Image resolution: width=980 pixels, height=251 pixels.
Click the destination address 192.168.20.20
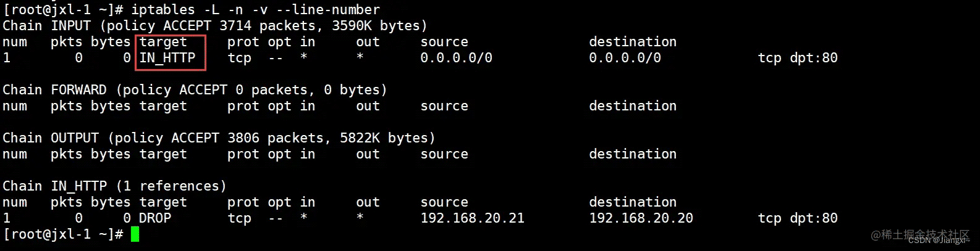pos(641,218)
